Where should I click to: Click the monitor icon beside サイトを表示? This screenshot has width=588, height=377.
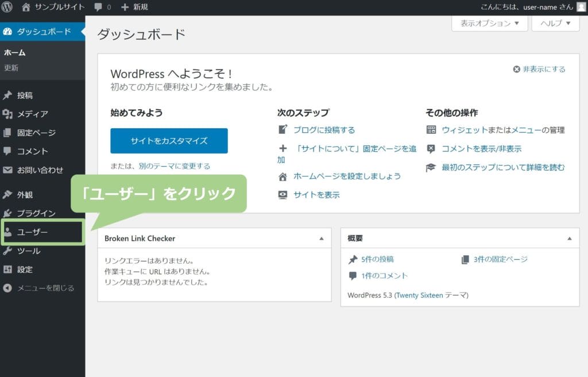[283, 195]
